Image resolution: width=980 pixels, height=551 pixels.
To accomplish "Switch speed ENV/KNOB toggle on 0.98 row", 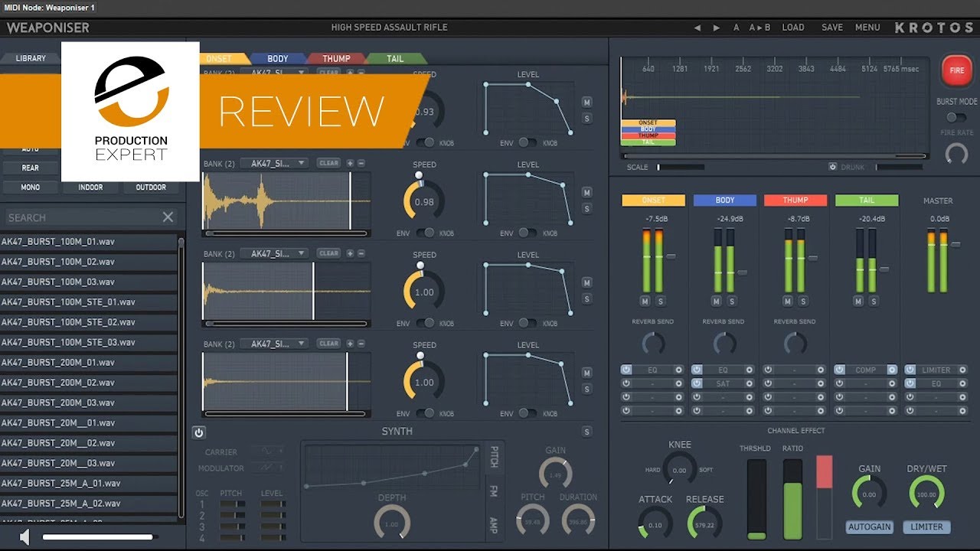I will click(425, 233).
